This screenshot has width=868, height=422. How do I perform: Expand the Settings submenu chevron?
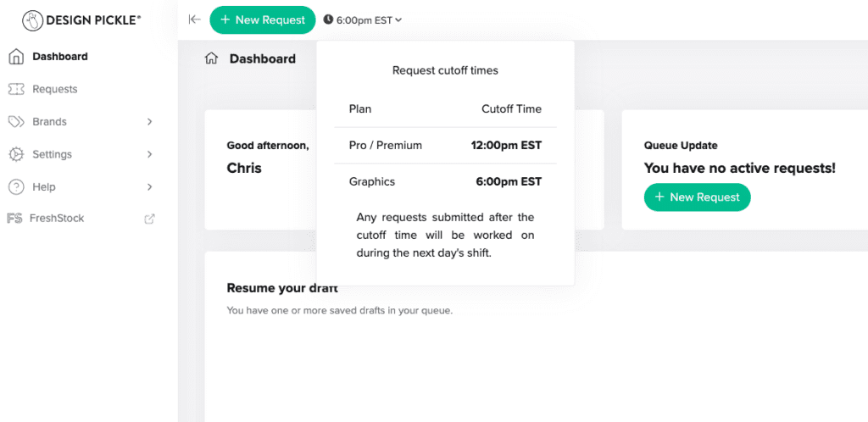pyautogui.click(x=150, y=154)
